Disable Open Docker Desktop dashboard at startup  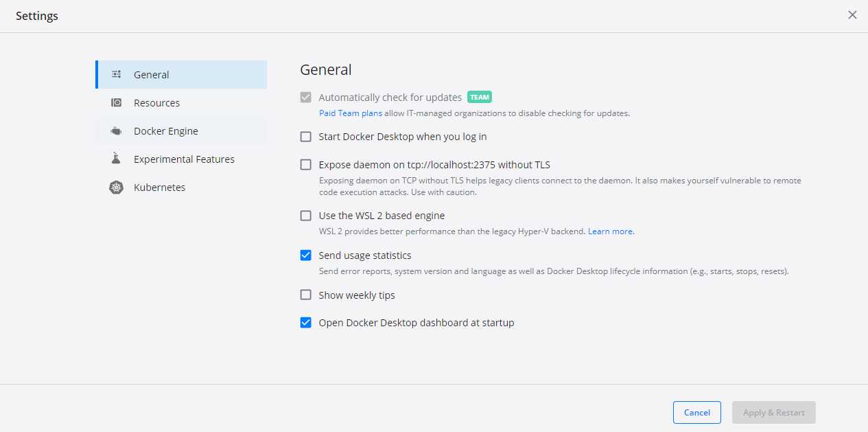click(306, 323)
